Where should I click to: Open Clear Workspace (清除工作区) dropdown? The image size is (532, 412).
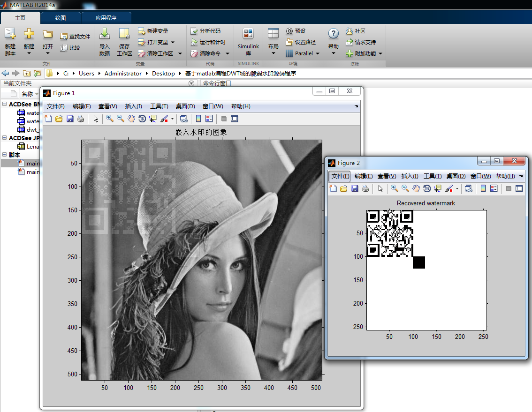click(180, 53)
